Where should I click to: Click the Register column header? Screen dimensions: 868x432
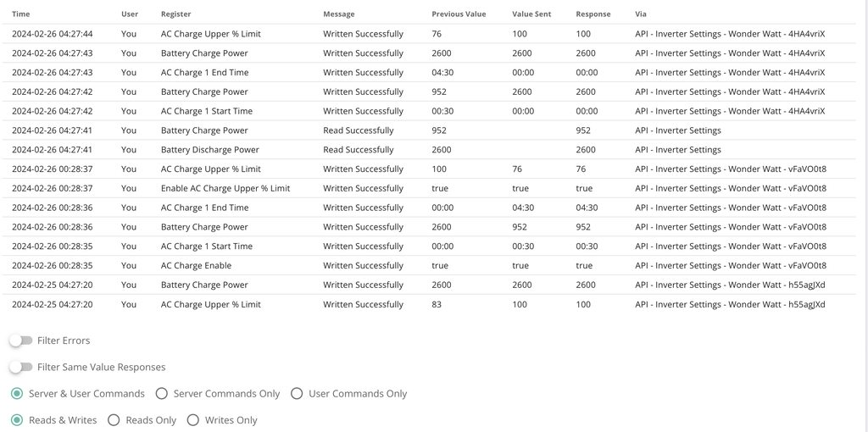pos(175,14)
